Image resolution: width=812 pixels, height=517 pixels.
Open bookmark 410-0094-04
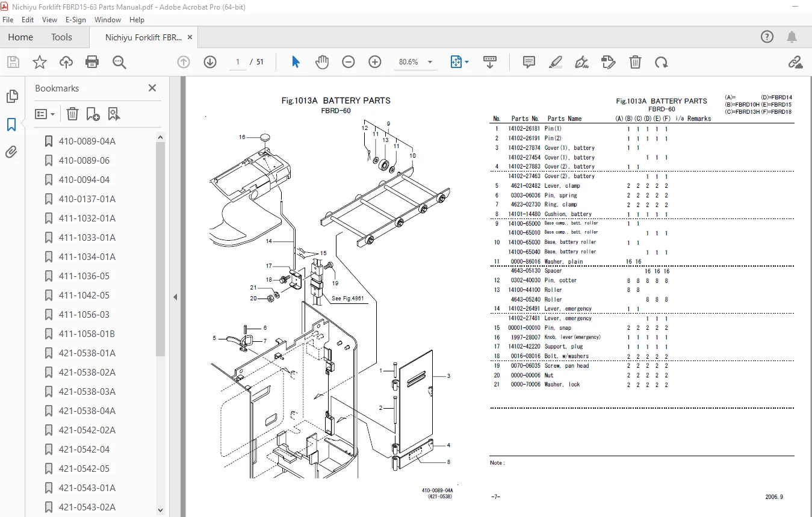coord(84,180)
